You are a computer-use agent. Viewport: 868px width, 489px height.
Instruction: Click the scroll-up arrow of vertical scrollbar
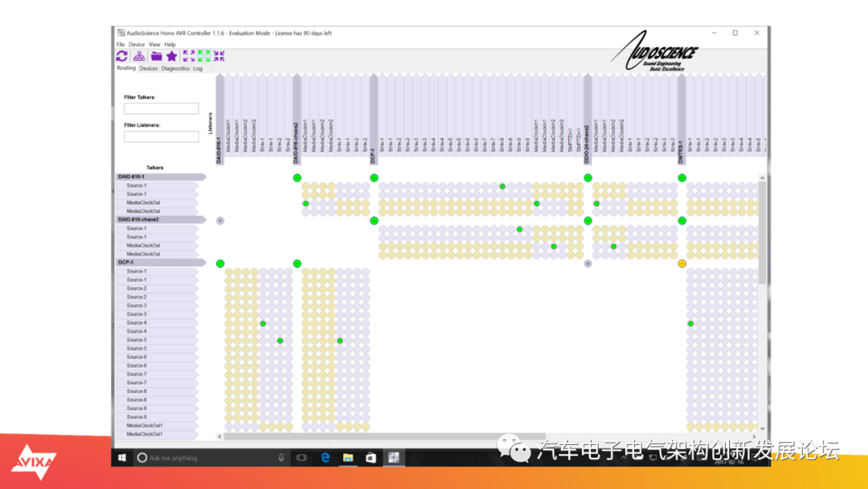(x=762, y=178)
